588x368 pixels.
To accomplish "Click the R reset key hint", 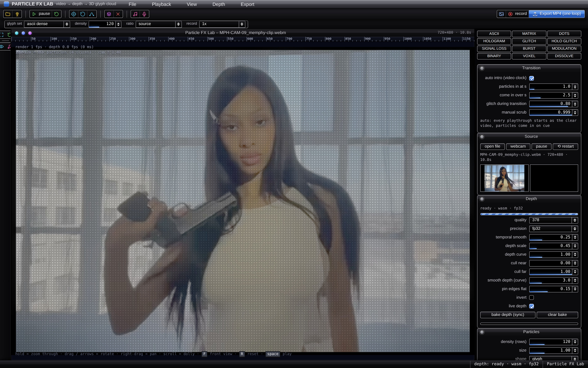I will click(x=242, y=354).
